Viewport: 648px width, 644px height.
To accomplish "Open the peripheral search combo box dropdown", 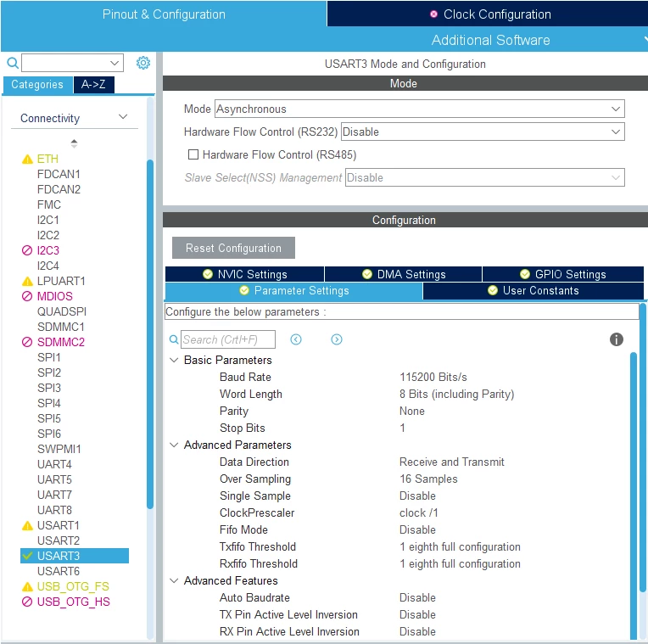I will point(115,63).
